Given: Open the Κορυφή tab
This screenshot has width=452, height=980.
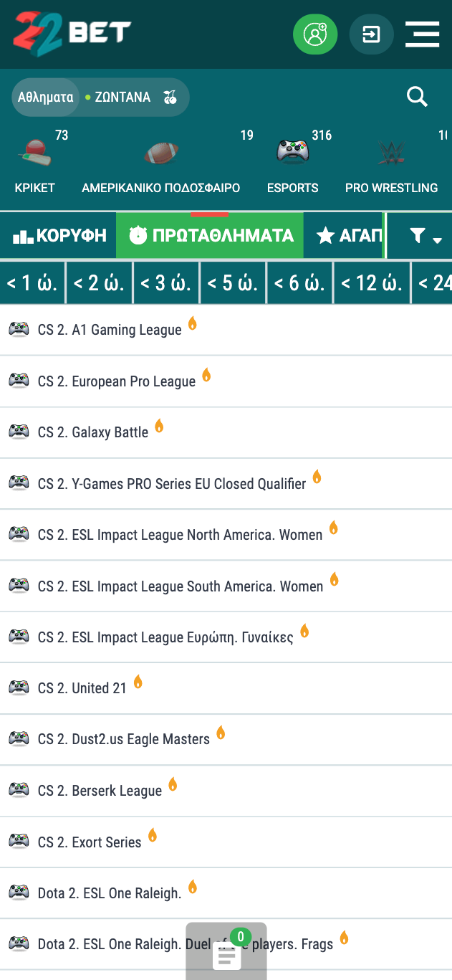Looking at the screenshot, I should point(59,235).
